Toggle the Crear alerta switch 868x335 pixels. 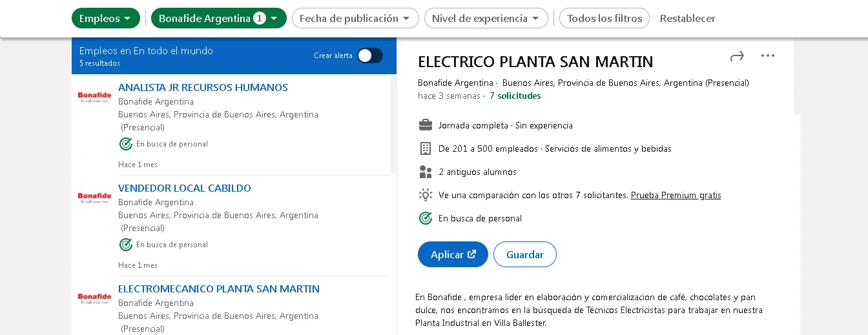pos(370,56)
